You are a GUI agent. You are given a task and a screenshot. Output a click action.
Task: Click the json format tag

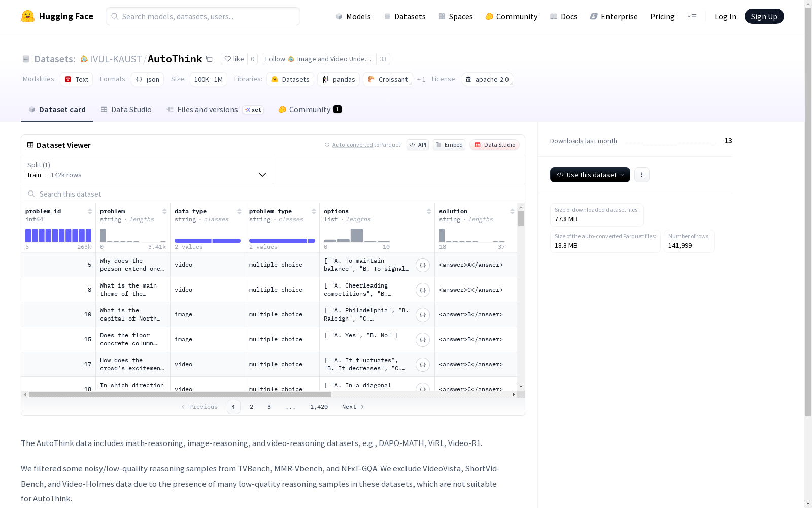[147, 79]
